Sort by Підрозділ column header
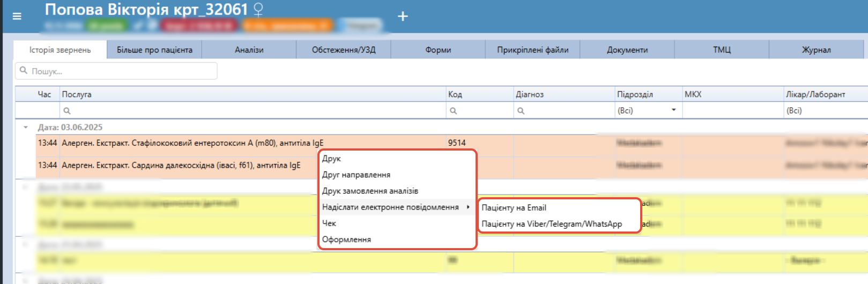The height and width of the screenshot is (284, 868). tap(648, 94)
